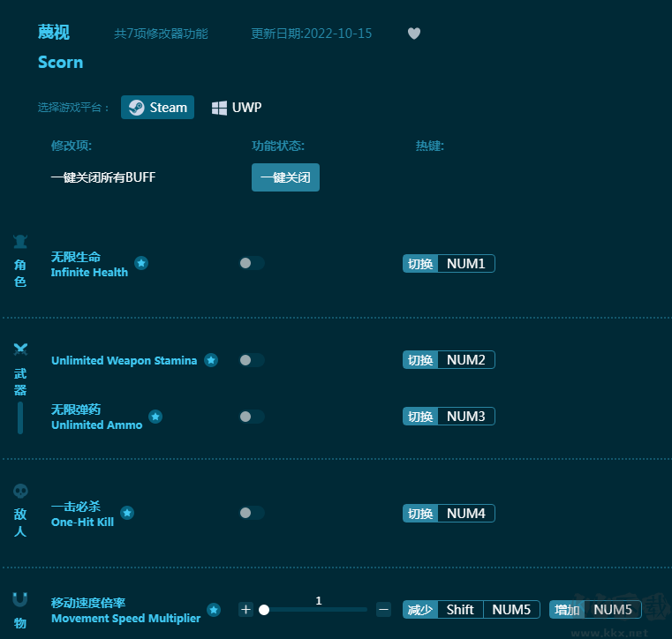The width and height of the screenshot is (672, 639).
Task: Click the enemy skull icon
Action: click(20, 492)
